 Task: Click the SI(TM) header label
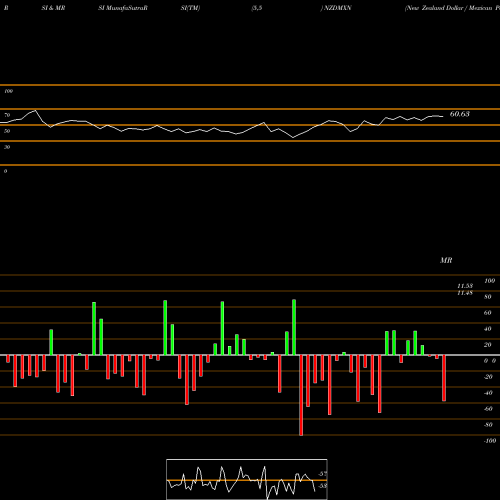[x=190, y=8]
